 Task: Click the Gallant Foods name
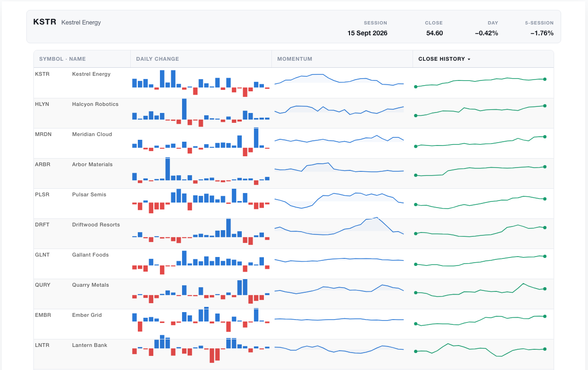[x=90, y=255]
